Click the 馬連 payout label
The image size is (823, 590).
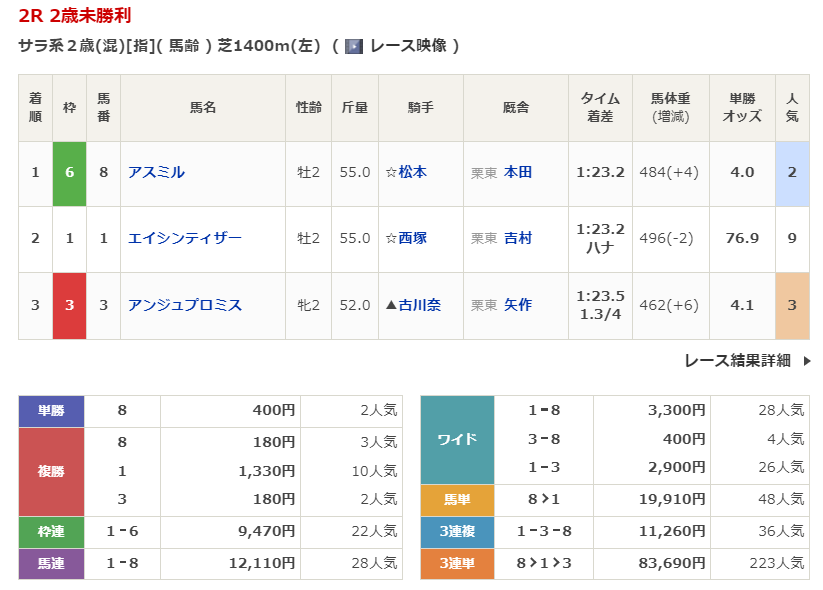click(52, 564)
